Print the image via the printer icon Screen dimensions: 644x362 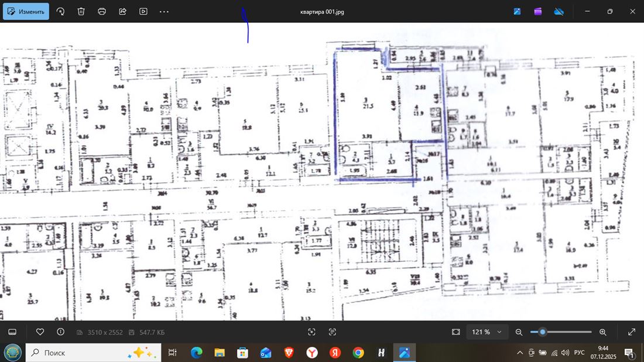click(102, 11)
